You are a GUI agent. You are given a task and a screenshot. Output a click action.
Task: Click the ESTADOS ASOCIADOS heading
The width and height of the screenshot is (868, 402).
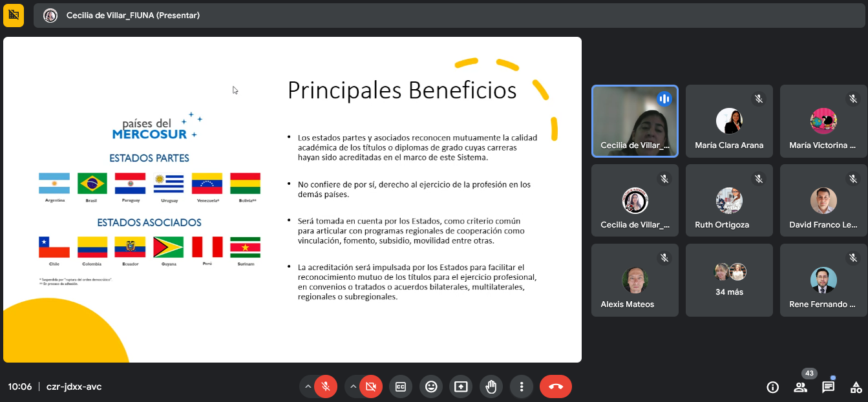(x=149, y=222)
